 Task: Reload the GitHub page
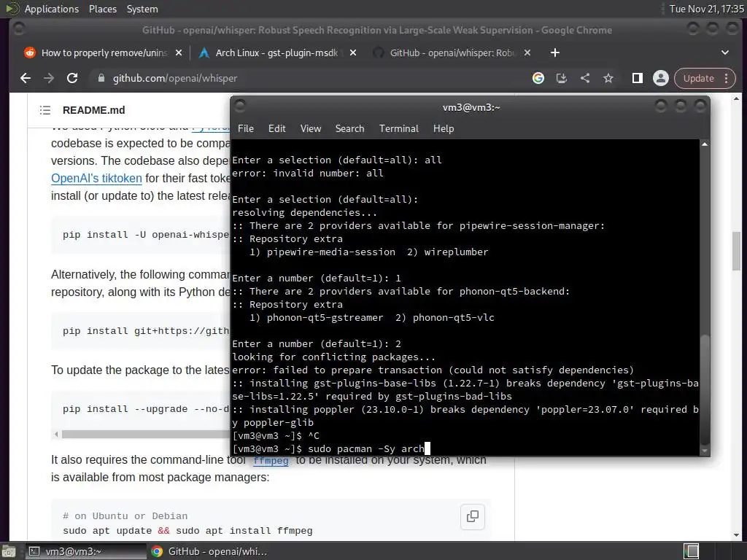tap(72, 78)
